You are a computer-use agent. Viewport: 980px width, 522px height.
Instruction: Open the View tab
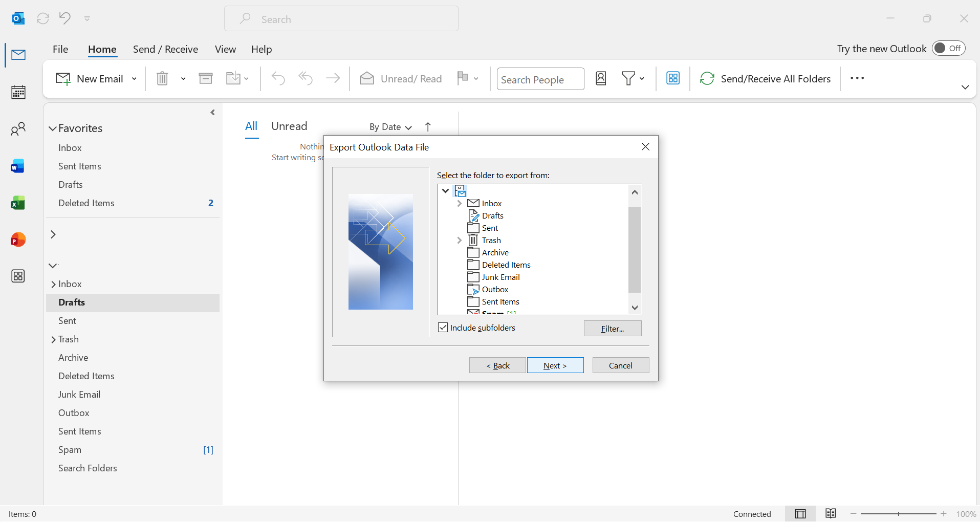[225, 49]
